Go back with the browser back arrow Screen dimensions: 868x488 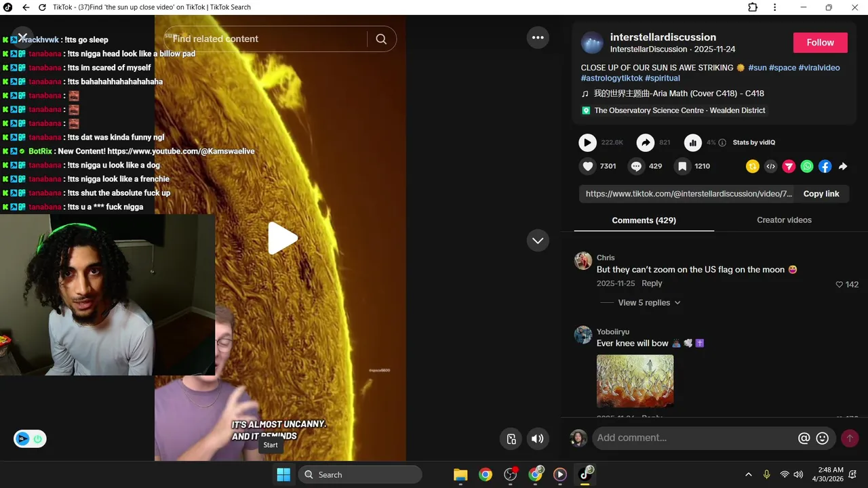pos(26,7)
